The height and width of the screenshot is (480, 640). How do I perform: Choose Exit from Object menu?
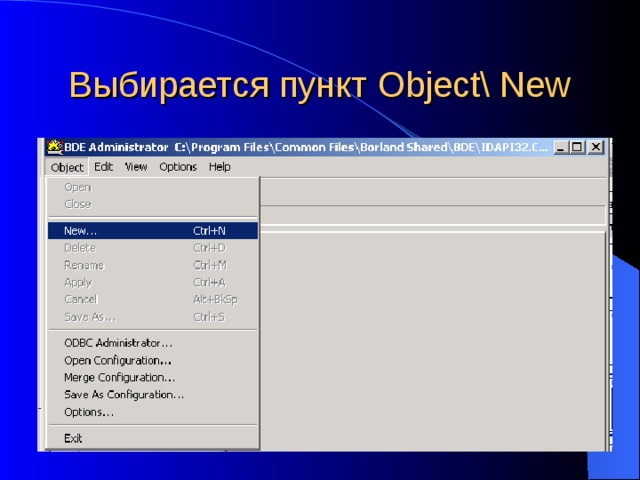coord(153,438)
